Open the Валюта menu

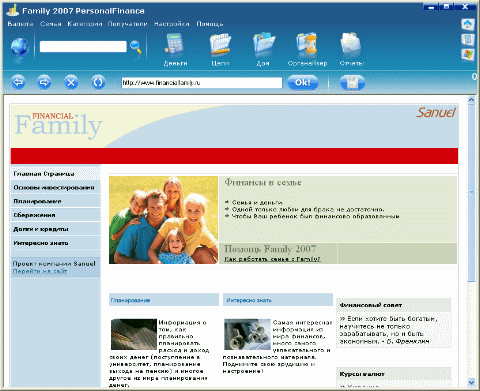click(x=20, y=24)
